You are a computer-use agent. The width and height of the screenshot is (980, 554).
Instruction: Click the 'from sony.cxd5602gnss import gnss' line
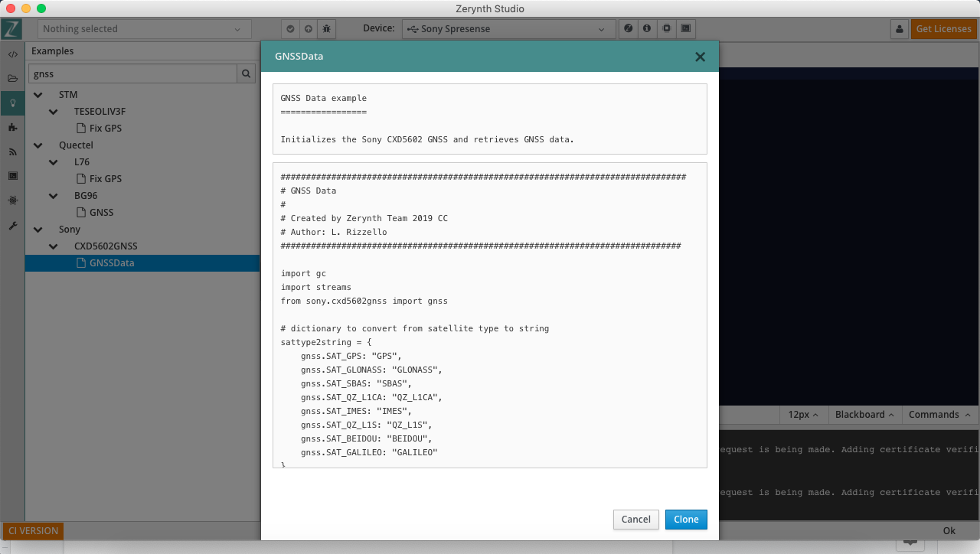tap(364, 301)
